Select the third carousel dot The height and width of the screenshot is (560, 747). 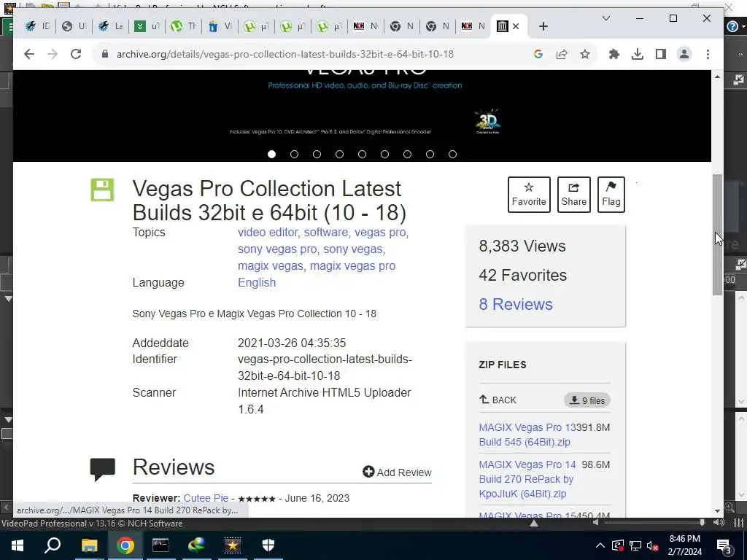point(317,155)
